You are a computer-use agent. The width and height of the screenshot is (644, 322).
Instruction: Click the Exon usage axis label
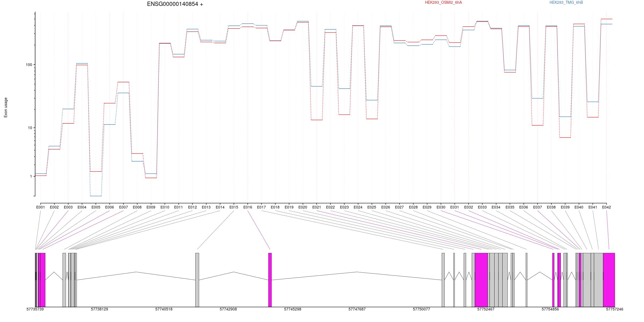(x=6, y=107)
